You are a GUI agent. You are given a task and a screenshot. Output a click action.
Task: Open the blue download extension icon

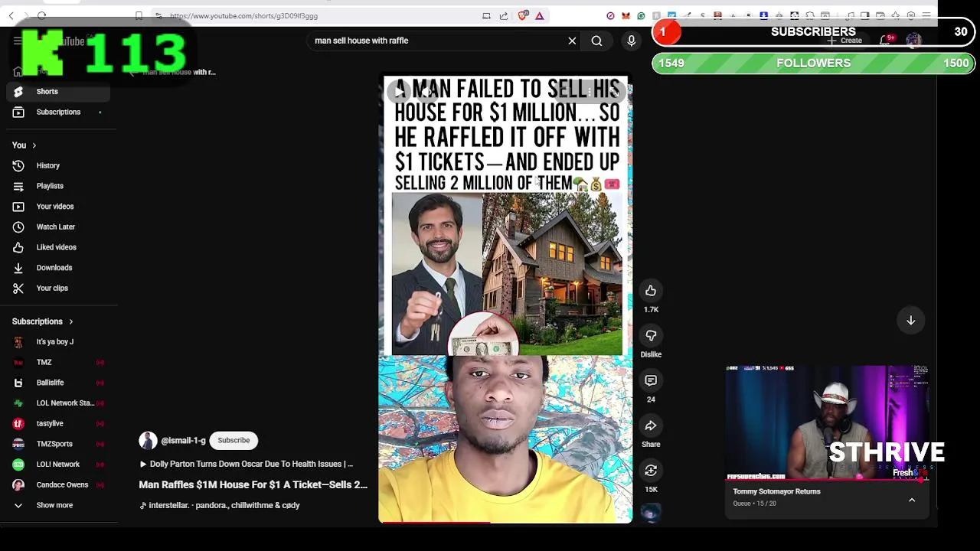click(x=763, y=15)
